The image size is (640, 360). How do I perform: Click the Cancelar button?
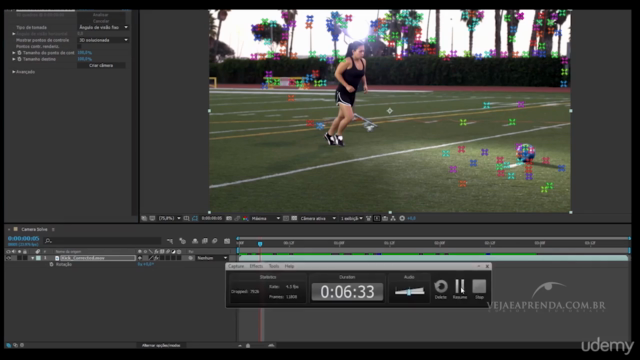coord(101,21)
